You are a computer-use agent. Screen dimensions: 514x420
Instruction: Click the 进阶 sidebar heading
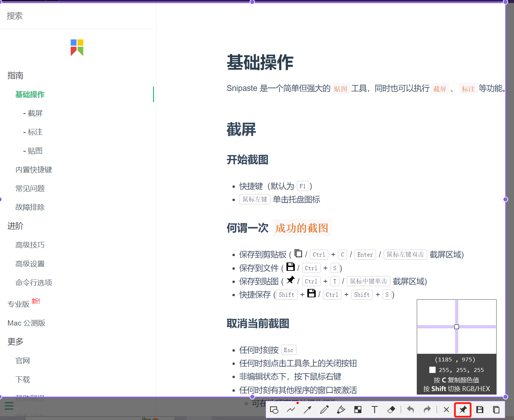(15, 226)
